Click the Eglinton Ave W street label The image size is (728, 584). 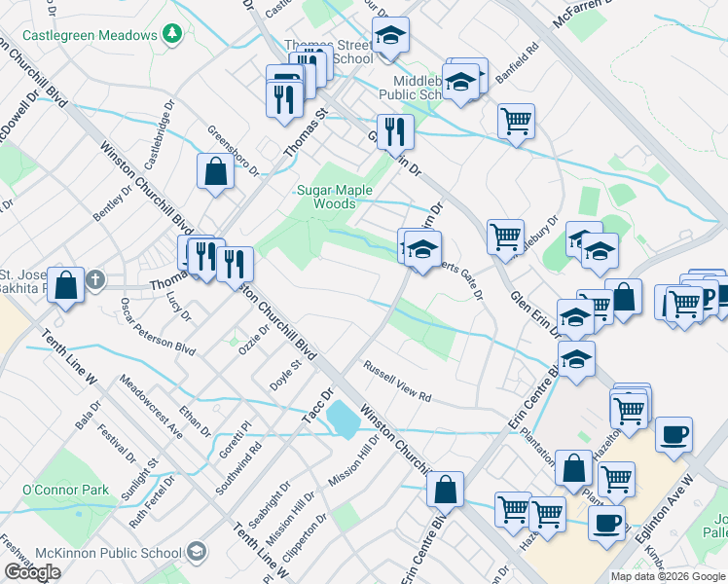[x=664, y=509]
